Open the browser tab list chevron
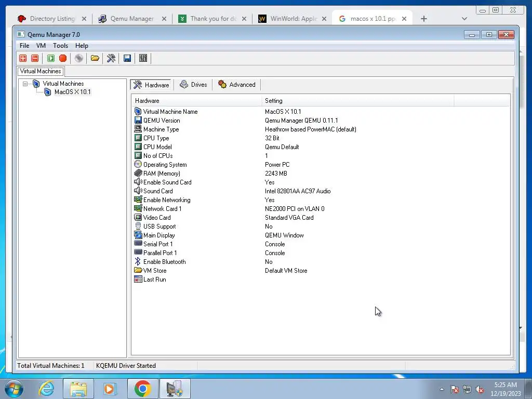This screenshot has width=532, height=399. pyautogui.click(x=464, y=19)
